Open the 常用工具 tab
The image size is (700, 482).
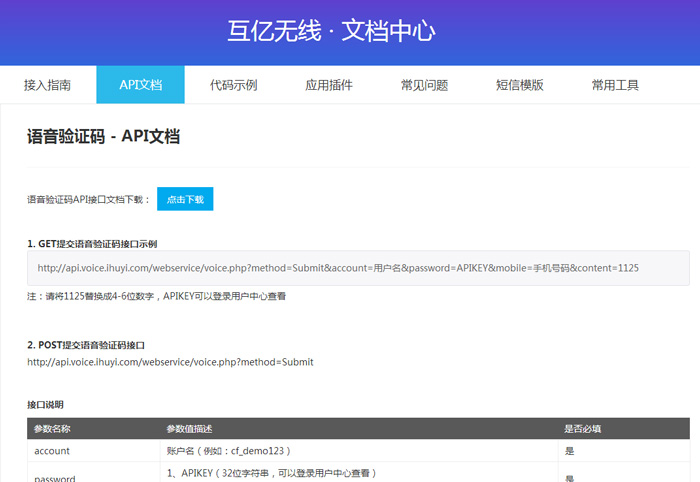pyautogui.click(x=614, y=85)
